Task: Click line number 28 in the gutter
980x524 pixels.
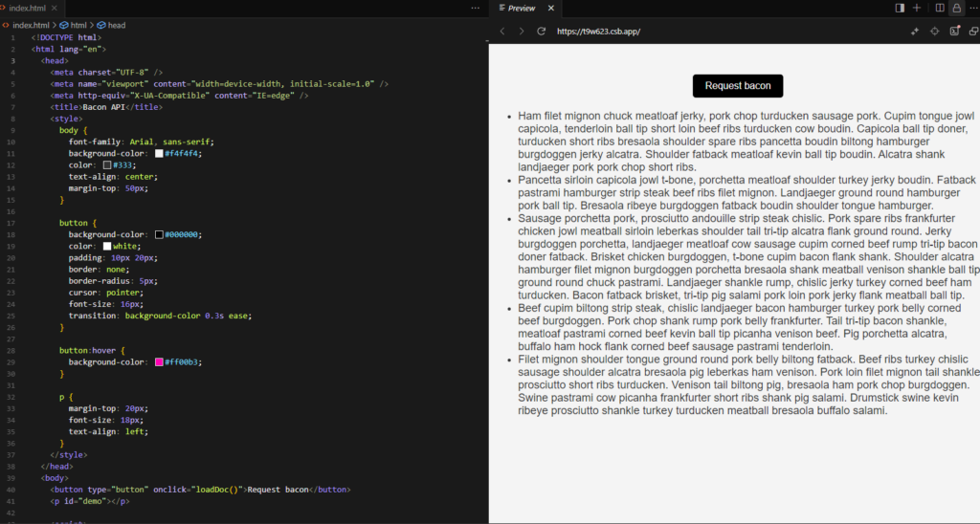Action: point(11,350)
